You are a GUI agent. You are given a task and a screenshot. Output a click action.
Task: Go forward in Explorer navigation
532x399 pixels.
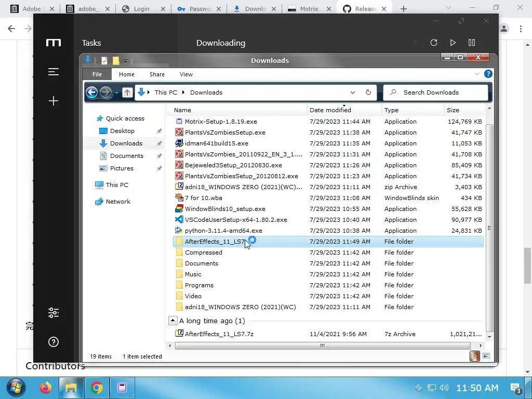click(x=106, y=92)
